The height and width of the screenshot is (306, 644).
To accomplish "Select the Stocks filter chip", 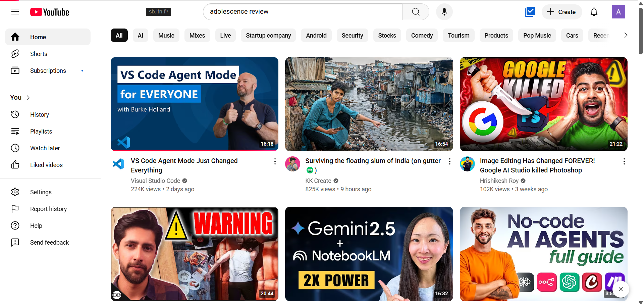I will 387,35.
